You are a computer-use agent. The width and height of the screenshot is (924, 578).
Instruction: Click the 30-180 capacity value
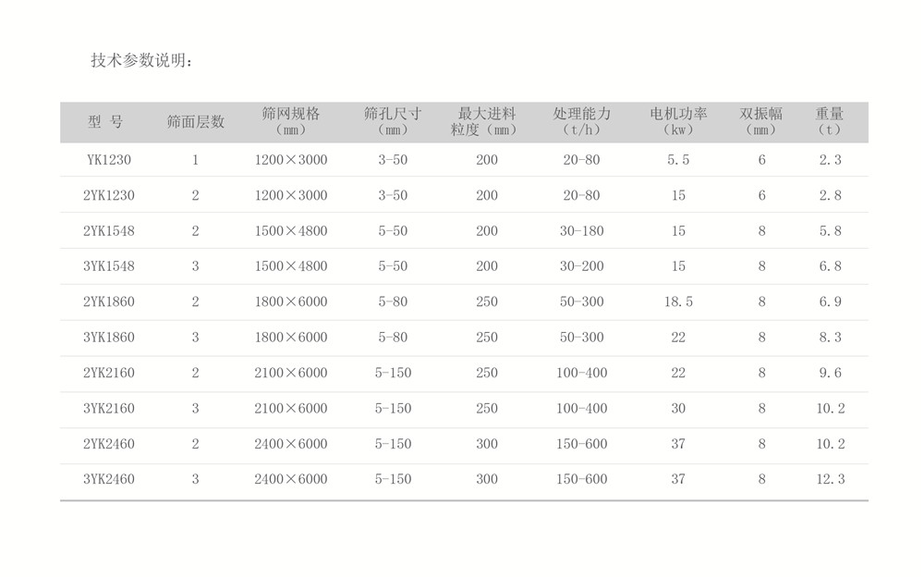[581, 231]
